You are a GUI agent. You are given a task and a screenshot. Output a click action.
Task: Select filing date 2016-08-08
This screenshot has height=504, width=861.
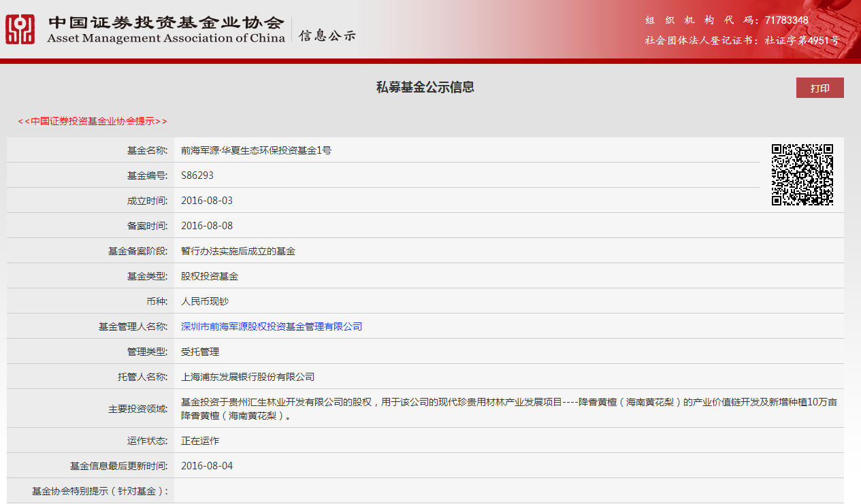[207, 226]
